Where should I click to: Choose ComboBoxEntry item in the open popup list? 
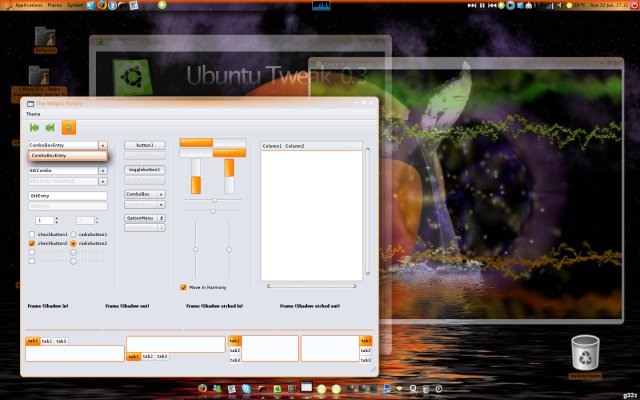[68, 156]
